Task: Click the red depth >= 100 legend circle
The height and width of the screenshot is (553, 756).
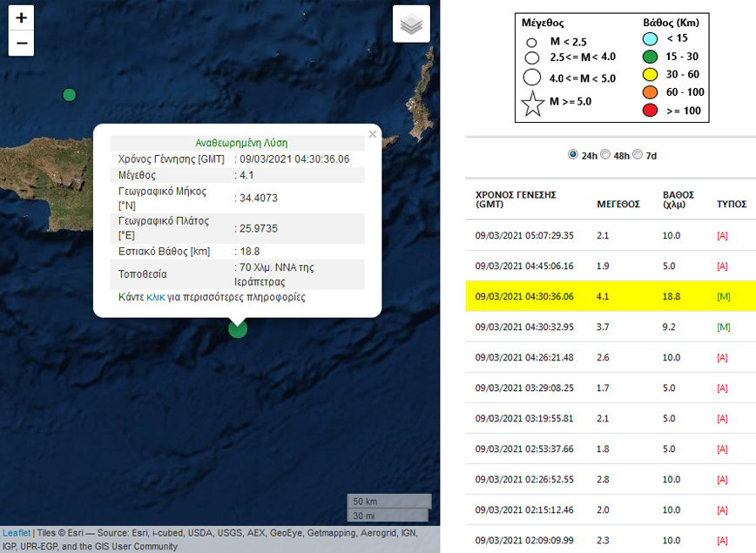Action: pyautogui.click(x=651, y=111)
